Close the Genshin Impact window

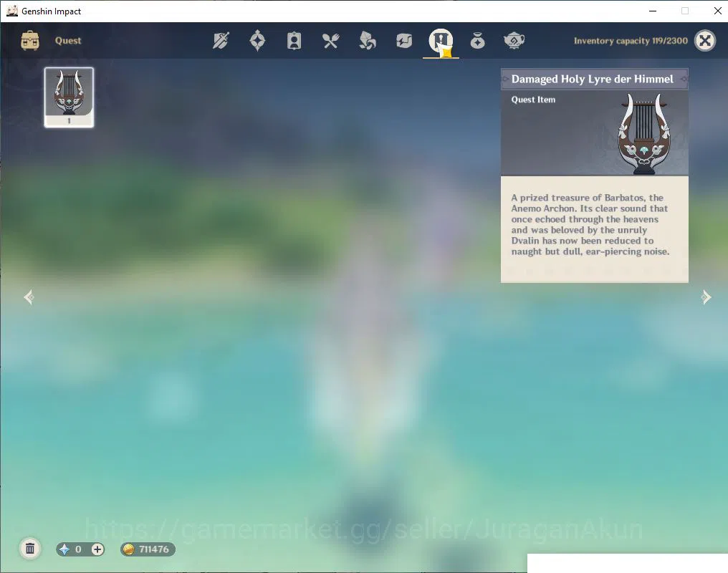coord(717,11)
